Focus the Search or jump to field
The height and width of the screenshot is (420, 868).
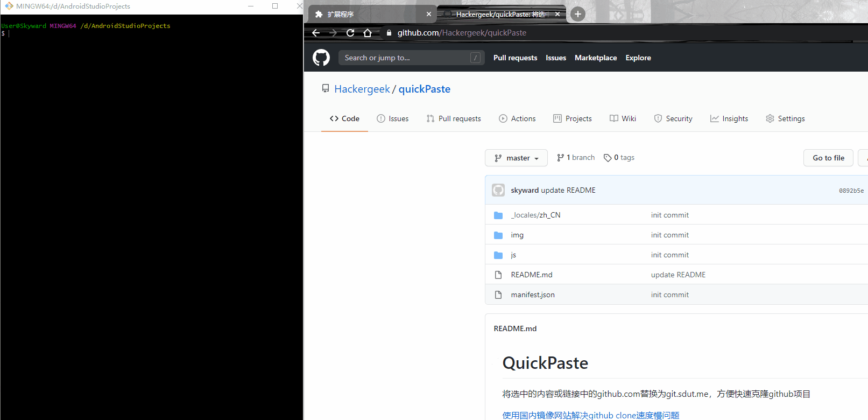pyautogui.click(x=411, y=58)
